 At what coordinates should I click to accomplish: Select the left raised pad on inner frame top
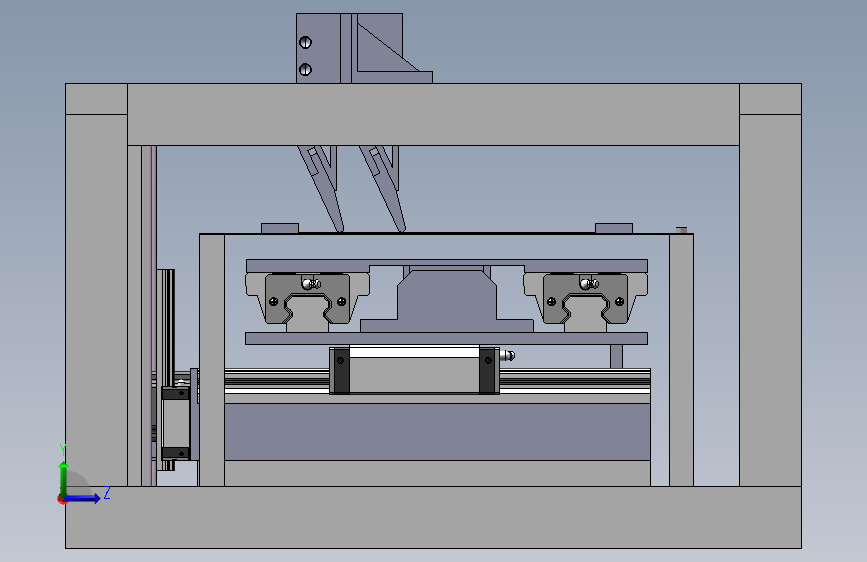[x=280, y=228]
